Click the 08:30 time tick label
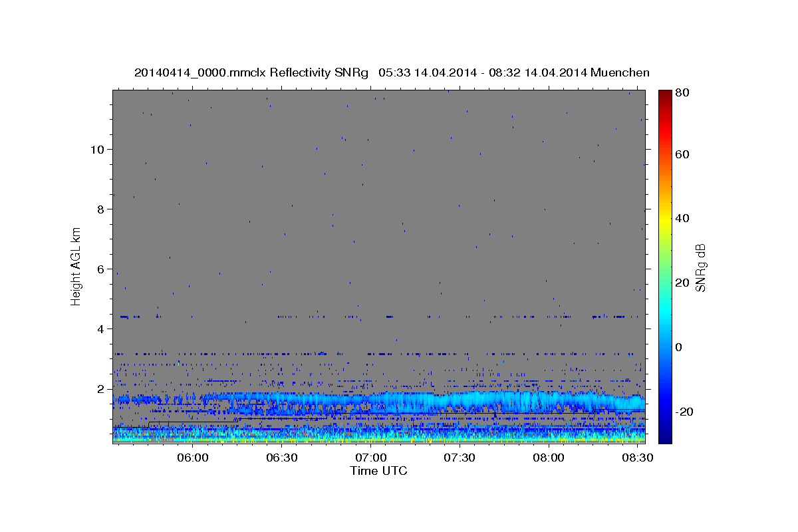 (x=637, y=458)
